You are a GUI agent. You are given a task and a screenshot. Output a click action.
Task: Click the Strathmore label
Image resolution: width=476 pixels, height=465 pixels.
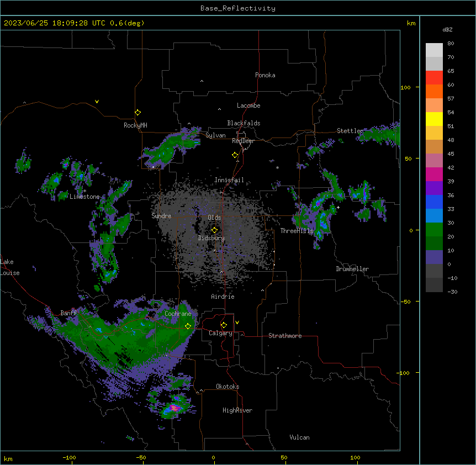coord(285,336)
